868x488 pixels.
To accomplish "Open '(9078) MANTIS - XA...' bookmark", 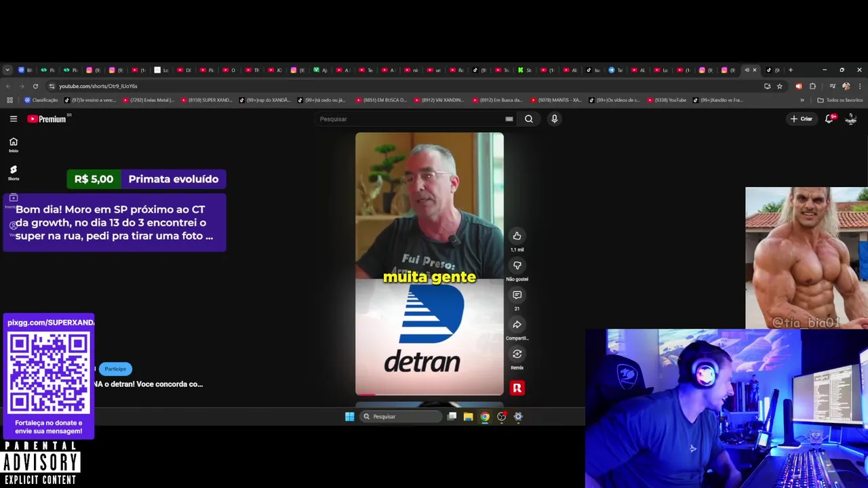I will (556, 100).
